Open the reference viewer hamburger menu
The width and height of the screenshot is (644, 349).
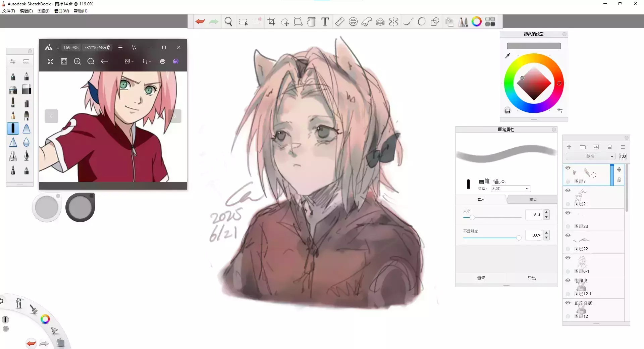[x=120, y=47]
